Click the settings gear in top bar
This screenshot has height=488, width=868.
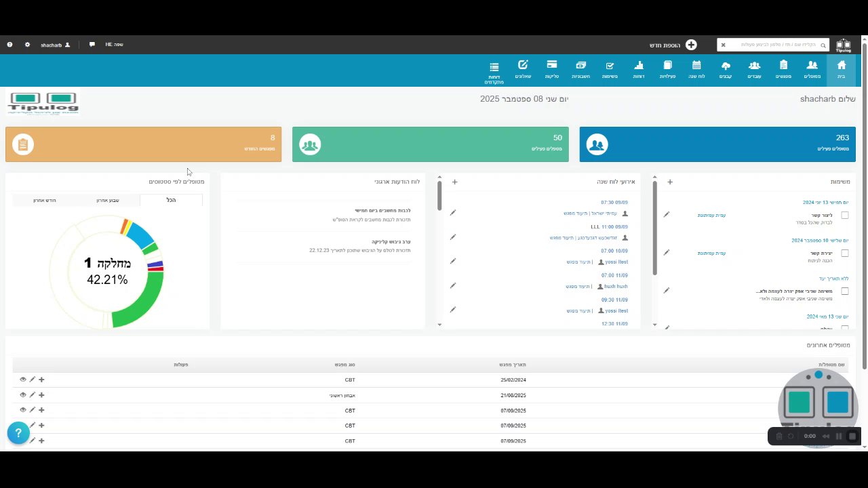[x=28, y=45]
